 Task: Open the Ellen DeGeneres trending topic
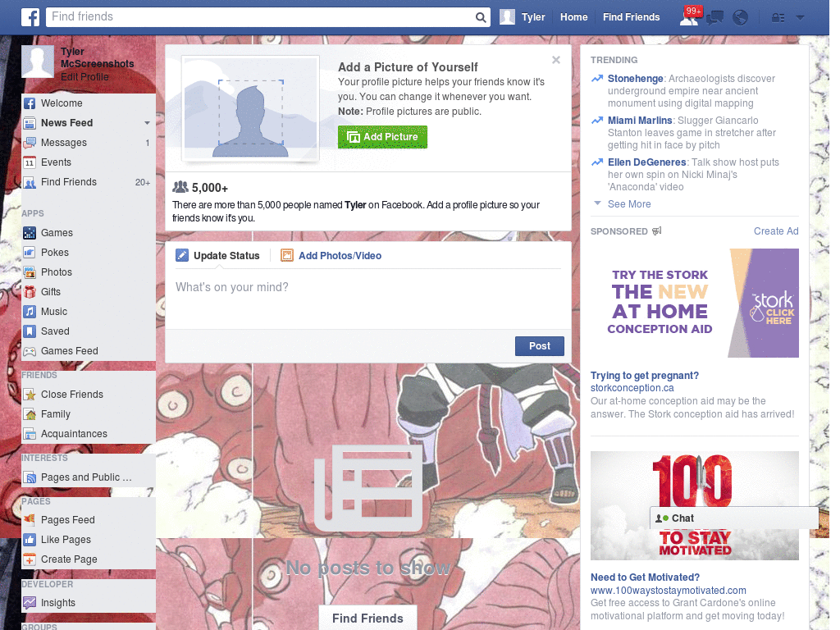[x=646, y=162]
